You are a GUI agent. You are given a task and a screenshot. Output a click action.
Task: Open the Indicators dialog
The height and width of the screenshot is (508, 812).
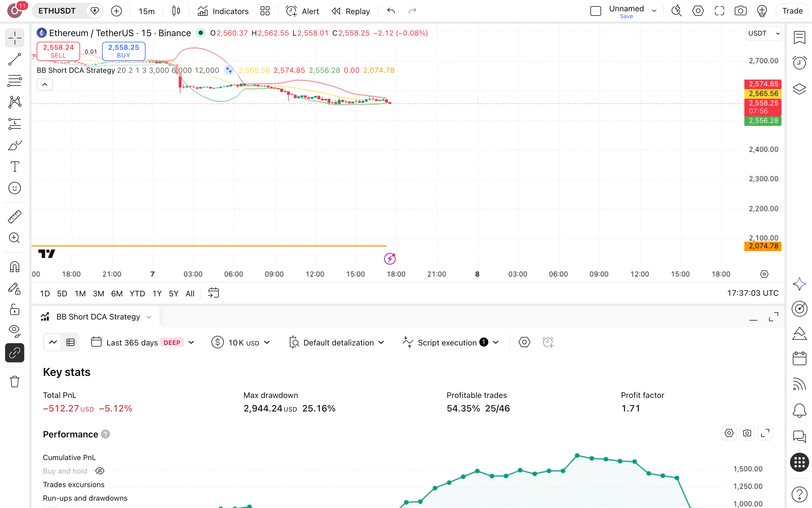(223, 11)
